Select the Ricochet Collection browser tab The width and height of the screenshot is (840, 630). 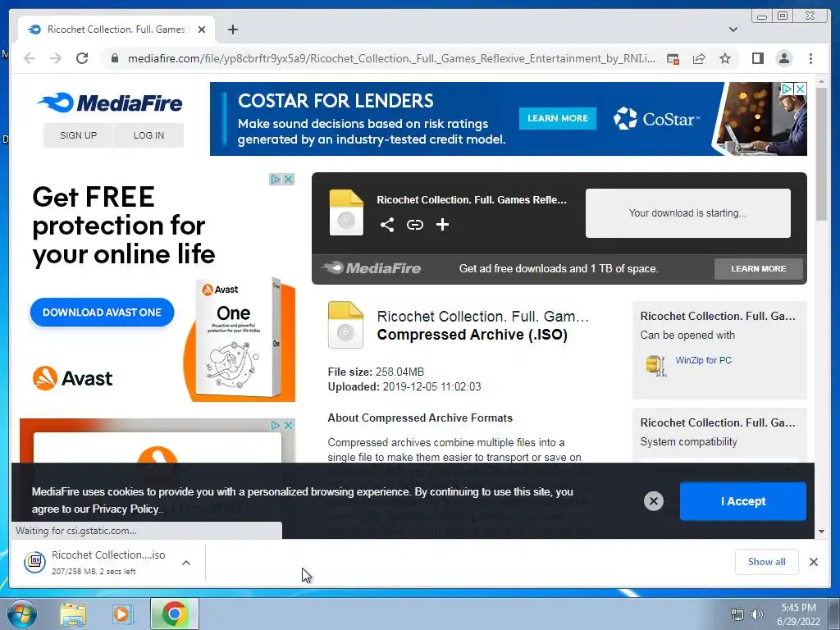point(116,30)
